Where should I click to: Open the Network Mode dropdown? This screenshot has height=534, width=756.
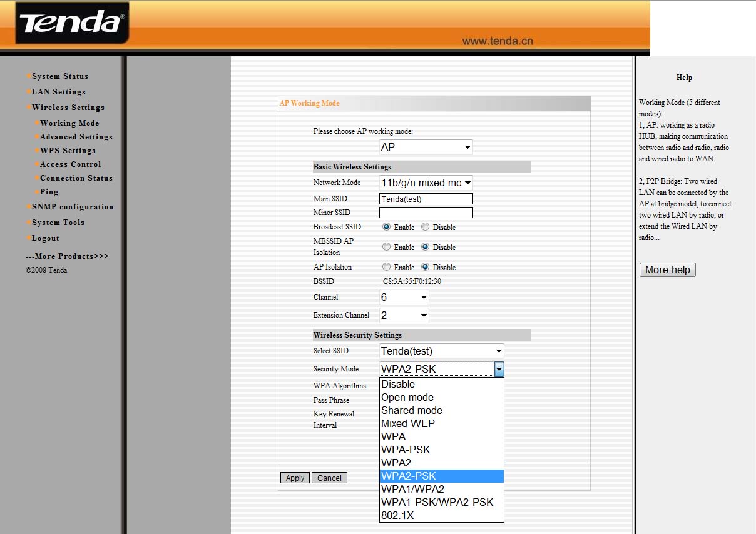[x=426, y=183]
